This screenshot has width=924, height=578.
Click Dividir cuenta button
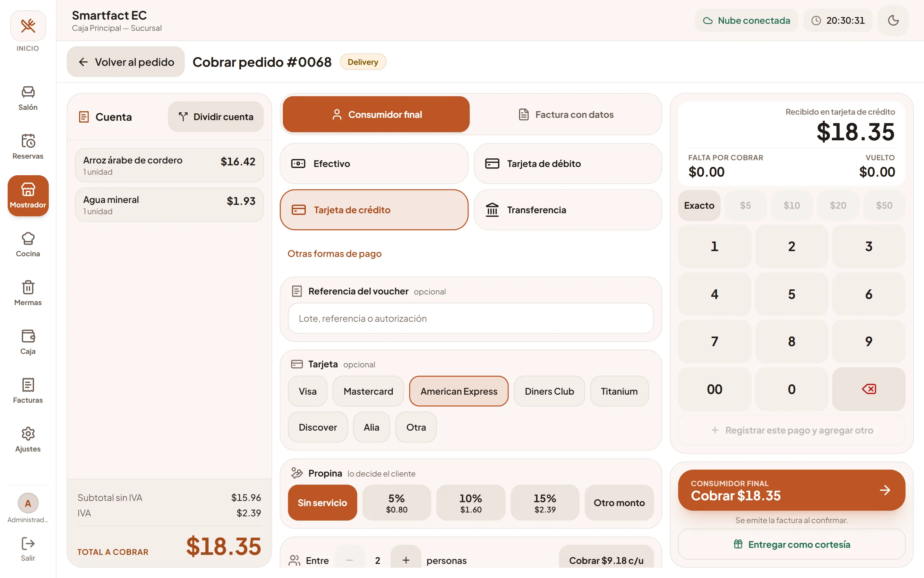[x=216, y=117]
